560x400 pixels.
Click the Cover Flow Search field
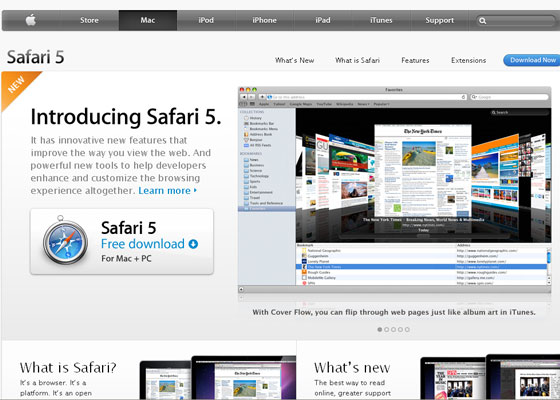tap(519, 112)
